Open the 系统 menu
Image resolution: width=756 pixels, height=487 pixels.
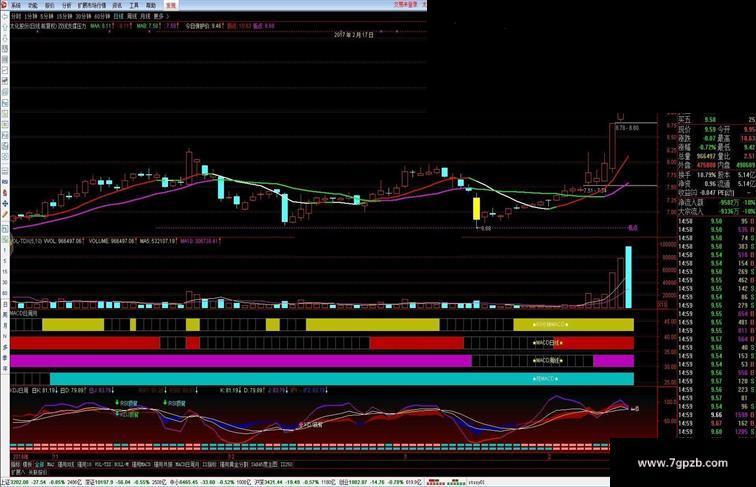coord(16,5)
